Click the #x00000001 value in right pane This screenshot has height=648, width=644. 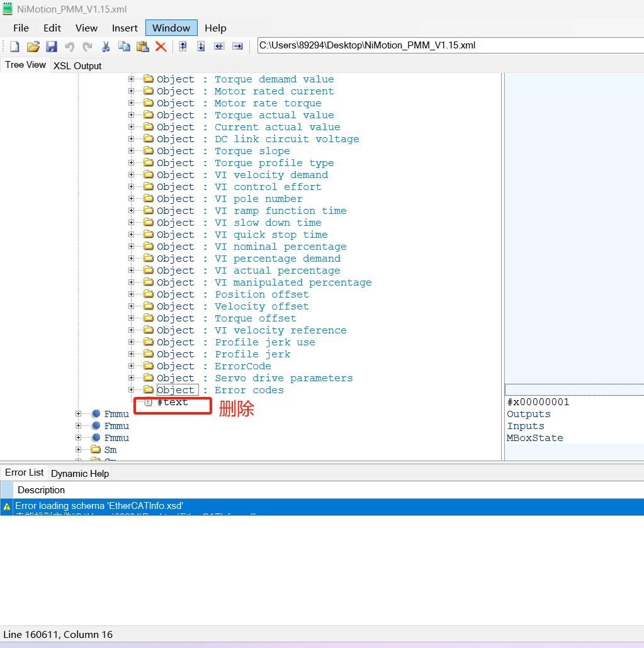[x=538, y=402]
